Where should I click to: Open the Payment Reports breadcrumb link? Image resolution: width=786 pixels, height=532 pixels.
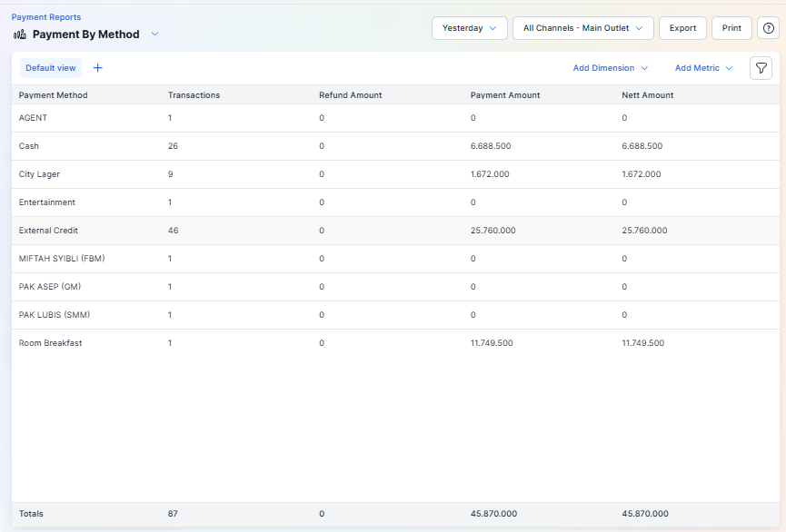pos(46,17)
